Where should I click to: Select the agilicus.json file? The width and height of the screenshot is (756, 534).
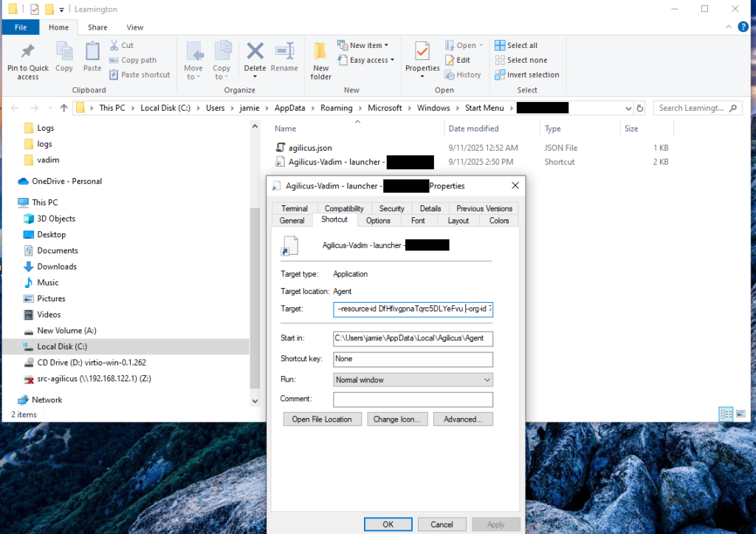pos(310,148)
